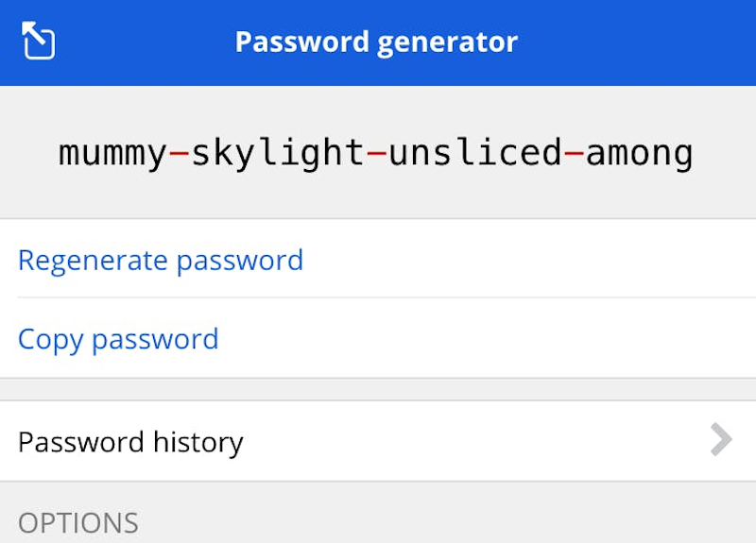Click the word "Copy" in the blue link

pos(50,339)
